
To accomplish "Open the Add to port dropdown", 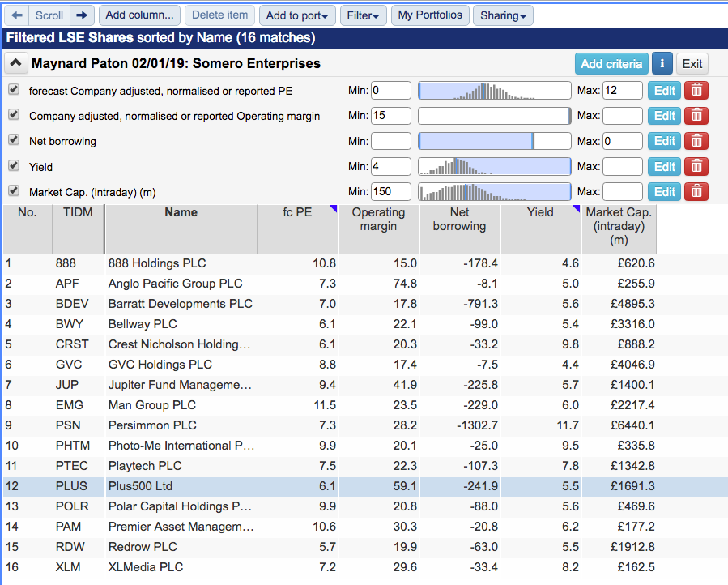I will tap(297, 15).
